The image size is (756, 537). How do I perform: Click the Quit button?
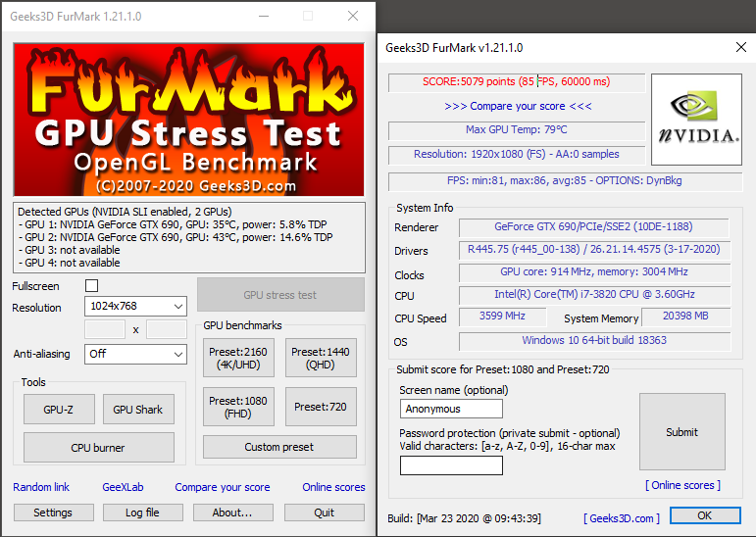point(324,513)
